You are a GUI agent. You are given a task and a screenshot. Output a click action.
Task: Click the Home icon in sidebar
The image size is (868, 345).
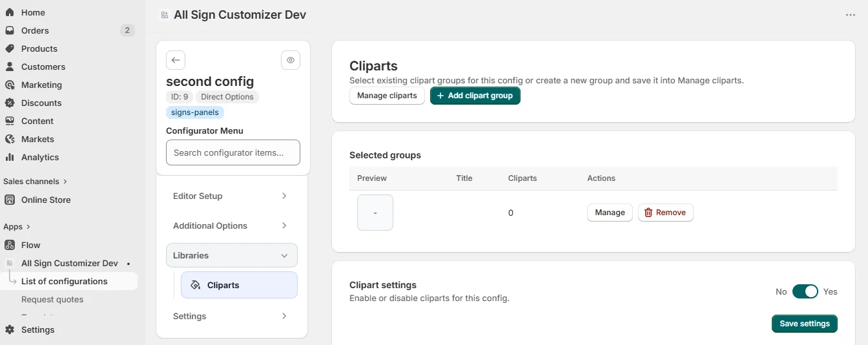click(x=10, y=12)
